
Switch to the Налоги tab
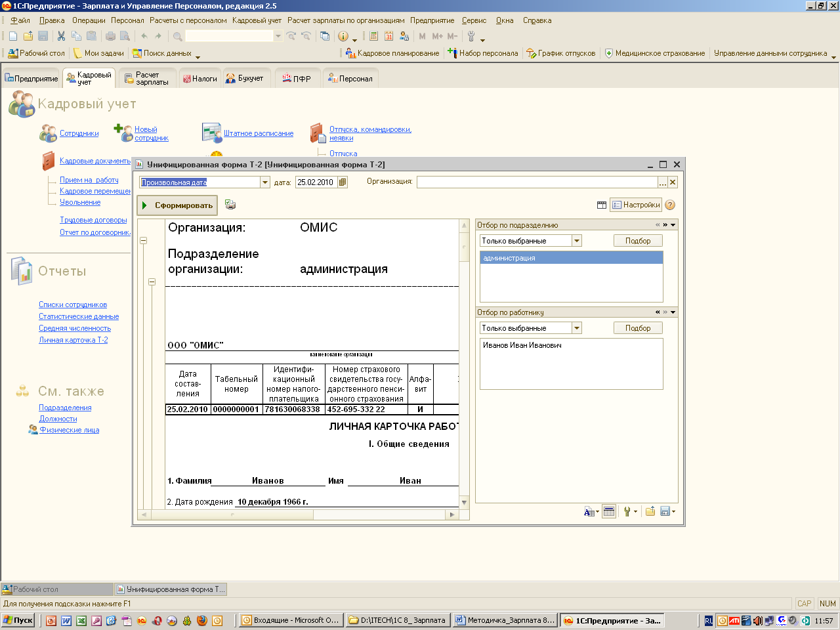199,78
